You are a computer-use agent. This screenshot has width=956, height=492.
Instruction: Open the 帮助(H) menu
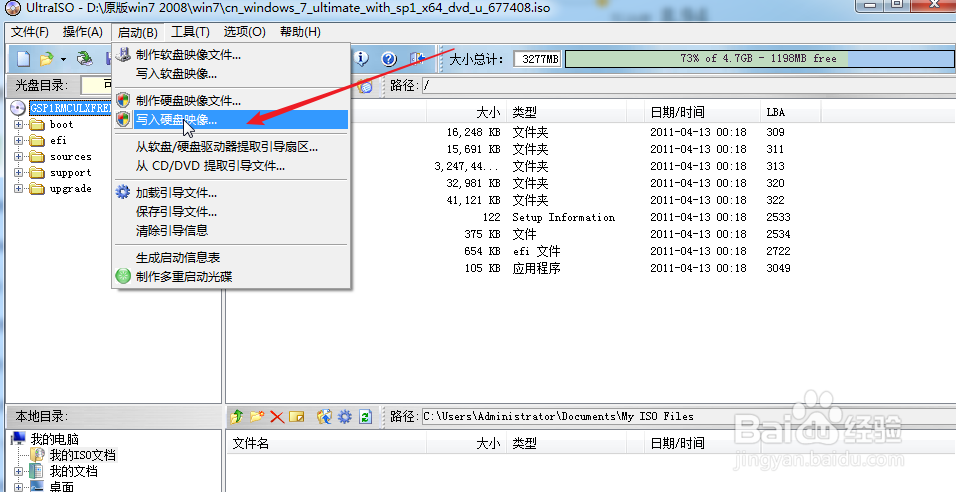(x=300, y=32)
